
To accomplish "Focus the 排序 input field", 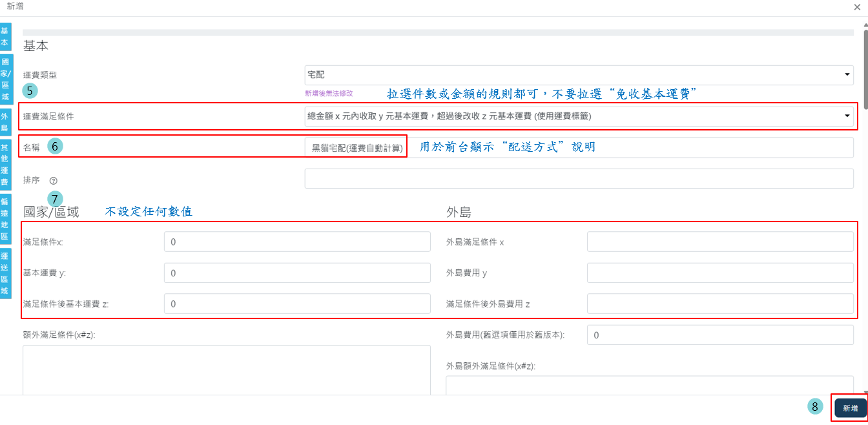I will click(x=579, y=179).
